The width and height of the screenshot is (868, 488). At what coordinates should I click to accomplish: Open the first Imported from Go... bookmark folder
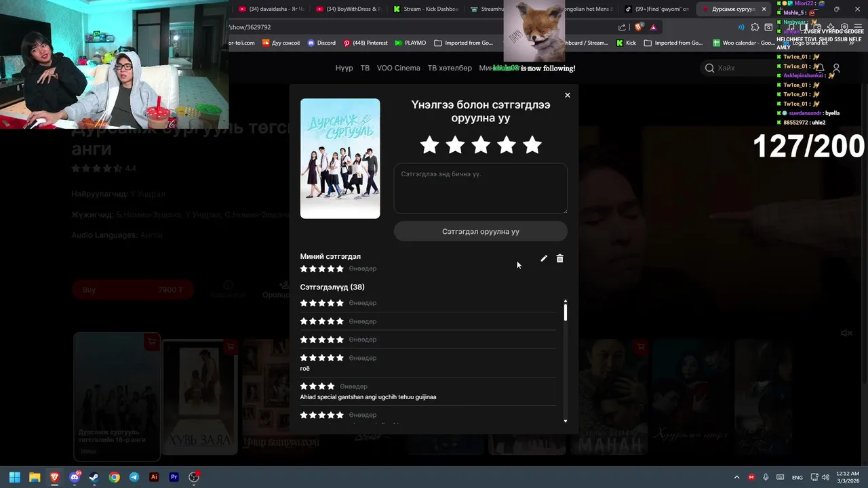coord(463,43)
